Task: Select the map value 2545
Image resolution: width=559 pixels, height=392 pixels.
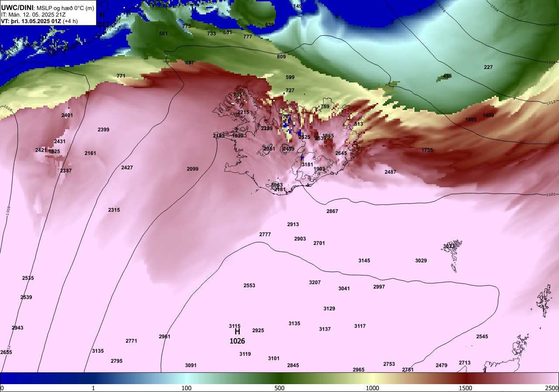Action: point(482,337)
